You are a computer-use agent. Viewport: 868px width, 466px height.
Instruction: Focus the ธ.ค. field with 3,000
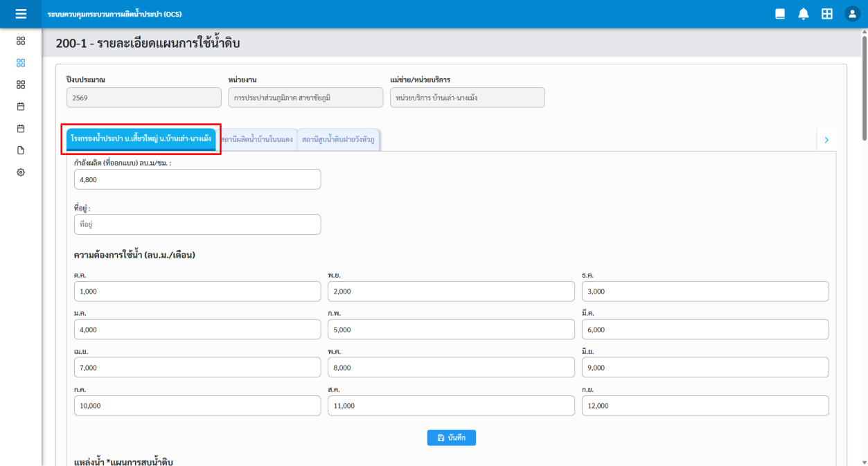coord(705,292)
